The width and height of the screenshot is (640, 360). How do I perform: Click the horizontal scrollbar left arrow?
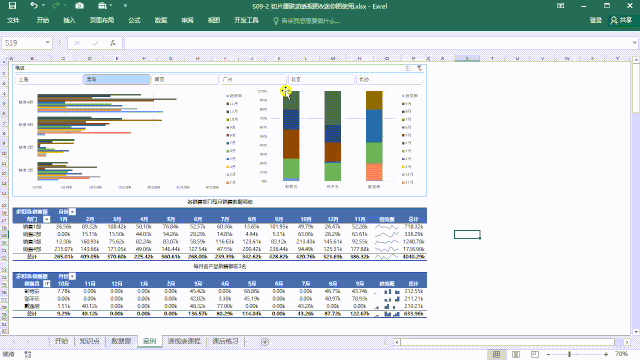397,342
